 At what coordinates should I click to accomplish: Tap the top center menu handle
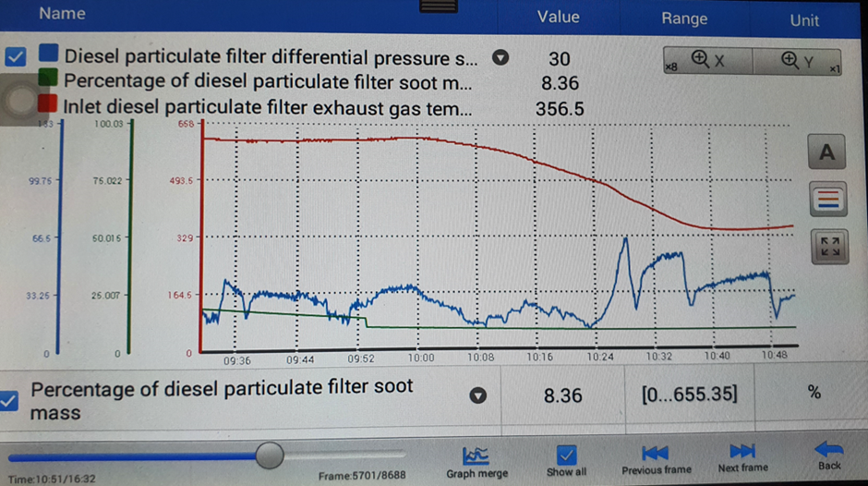432,6
